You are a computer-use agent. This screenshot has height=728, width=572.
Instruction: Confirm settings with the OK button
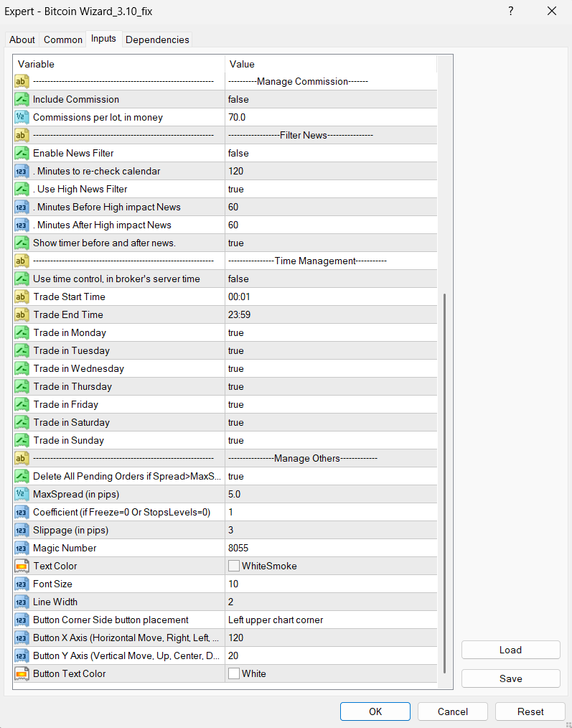coord(375,711)
